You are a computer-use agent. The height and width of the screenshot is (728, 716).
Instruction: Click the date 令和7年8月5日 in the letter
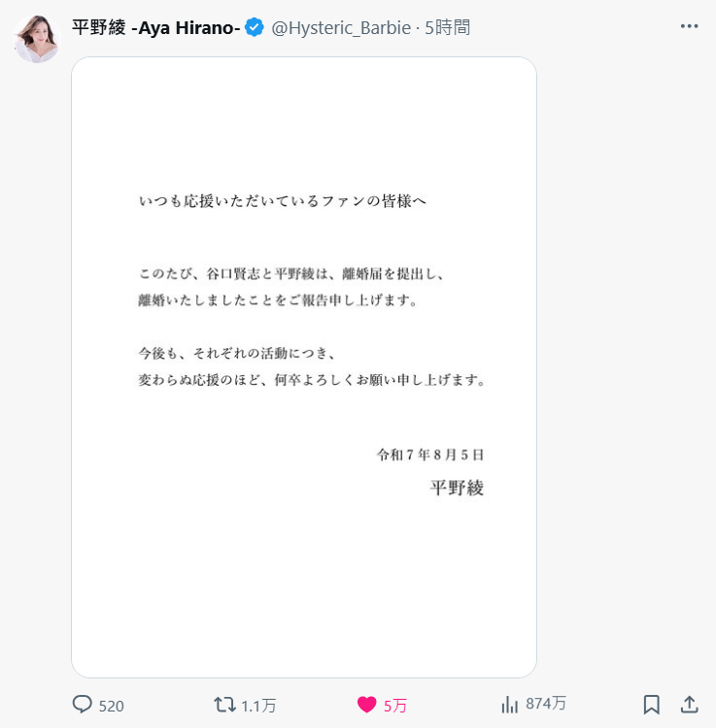(x=430, y=455)
